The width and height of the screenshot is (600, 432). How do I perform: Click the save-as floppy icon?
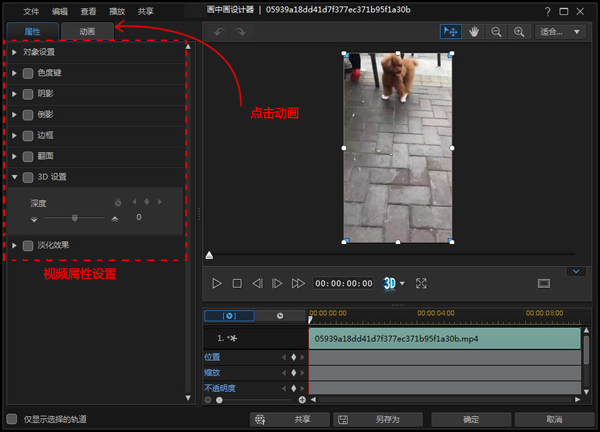point(343,419)
